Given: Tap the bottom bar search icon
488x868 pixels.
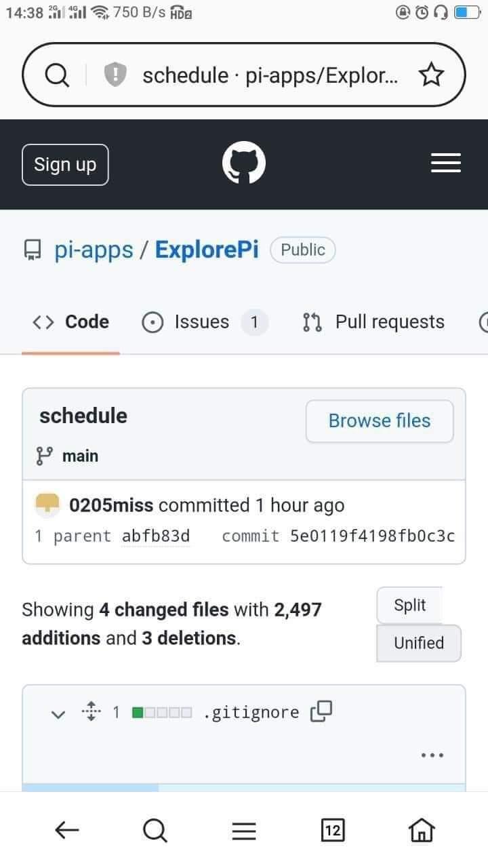Looking at the screenshot, I should [155, 829].
